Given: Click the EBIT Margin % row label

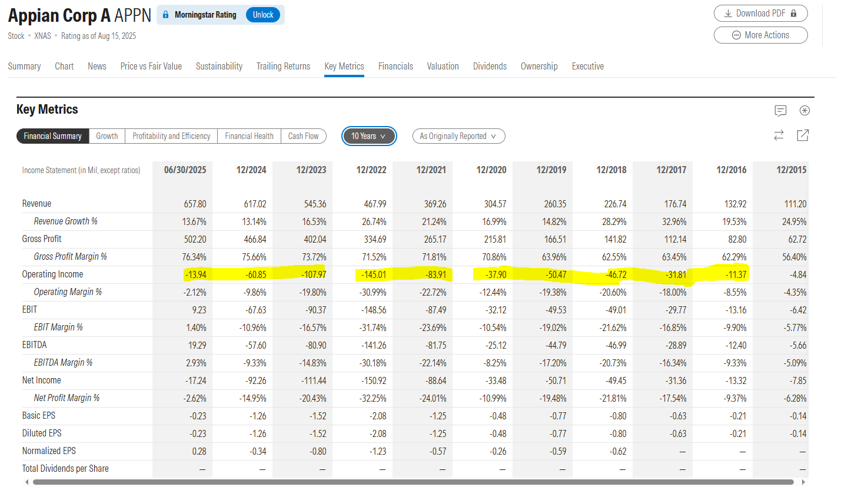Looking at the screenshot, I should point(58,327).
